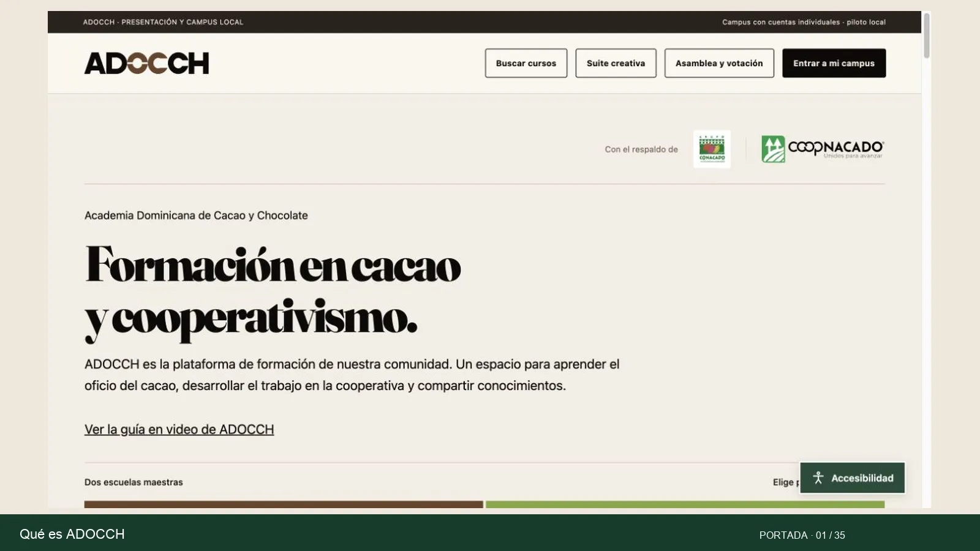The height and width of the screenshot is (551, 980).
Task: Click the Grupo CONACADO logo
Action: (x=712, y=149)
